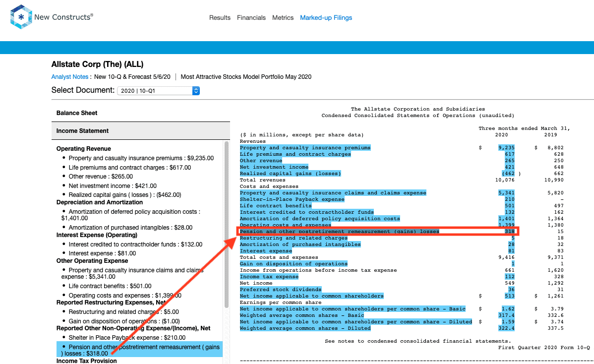Select Net investment income : $421.00 item

click(113, 186)
